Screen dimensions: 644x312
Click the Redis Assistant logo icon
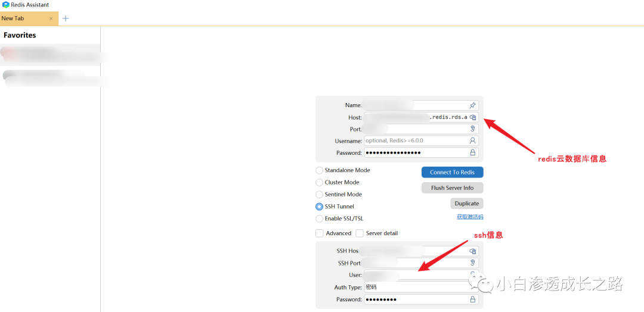click(6, 5)
